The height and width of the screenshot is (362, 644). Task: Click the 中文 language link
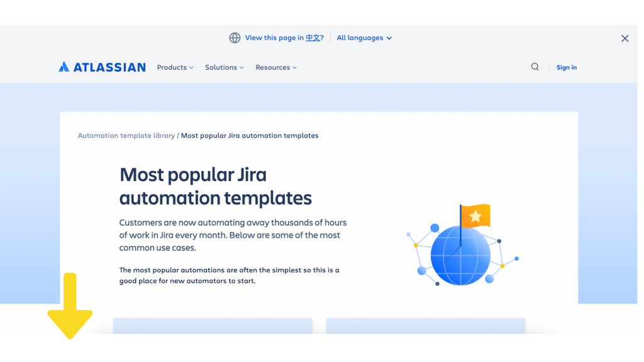(313, 38)
